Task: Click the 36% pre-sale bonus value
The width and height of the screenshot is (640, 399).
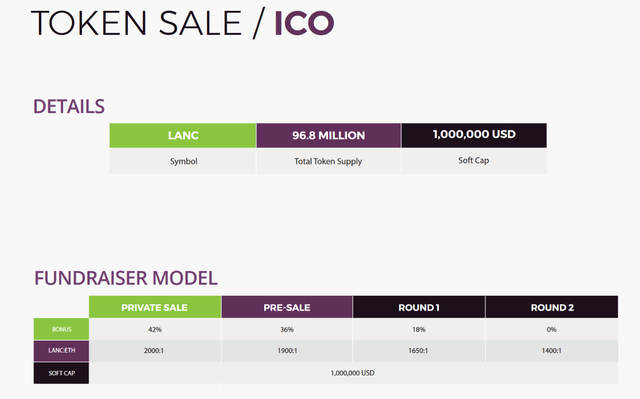Action: (x=287, y=329)
